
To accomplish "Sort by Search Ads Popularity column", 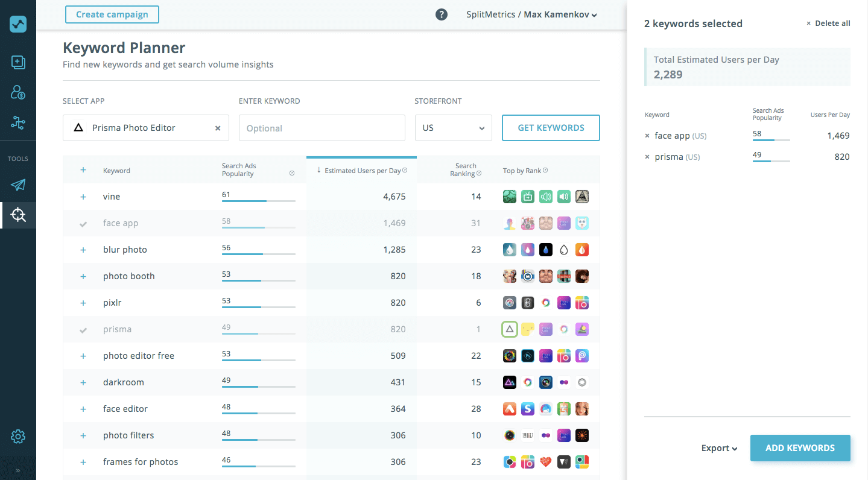I will [238, 170].
